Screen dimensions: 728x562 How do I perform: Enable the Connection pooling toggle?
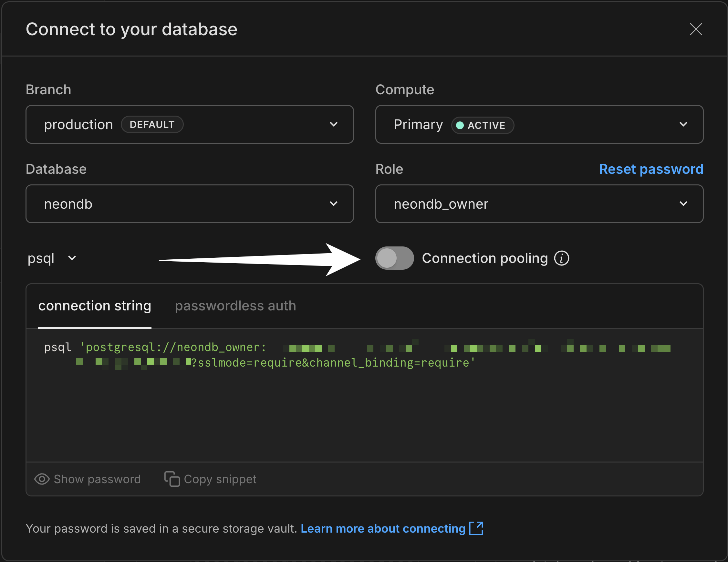point(394,258)
